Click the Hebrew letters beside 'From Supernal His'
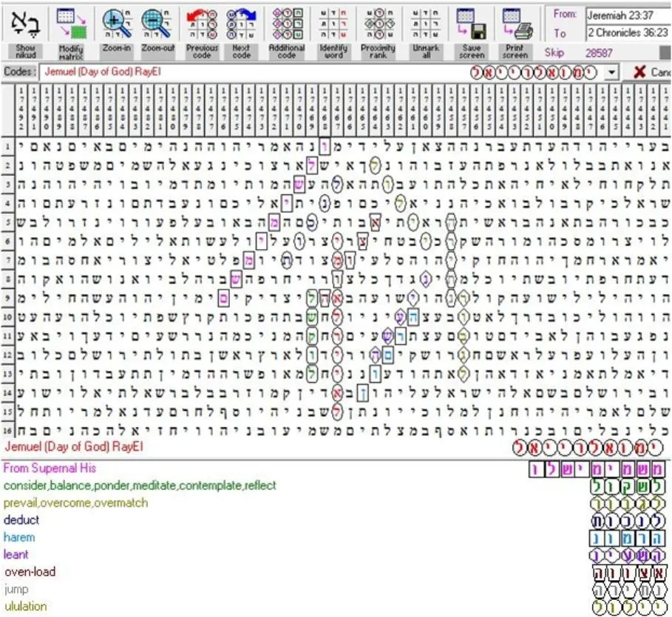Viewport: 672px width, 617px height. (597, 469)
